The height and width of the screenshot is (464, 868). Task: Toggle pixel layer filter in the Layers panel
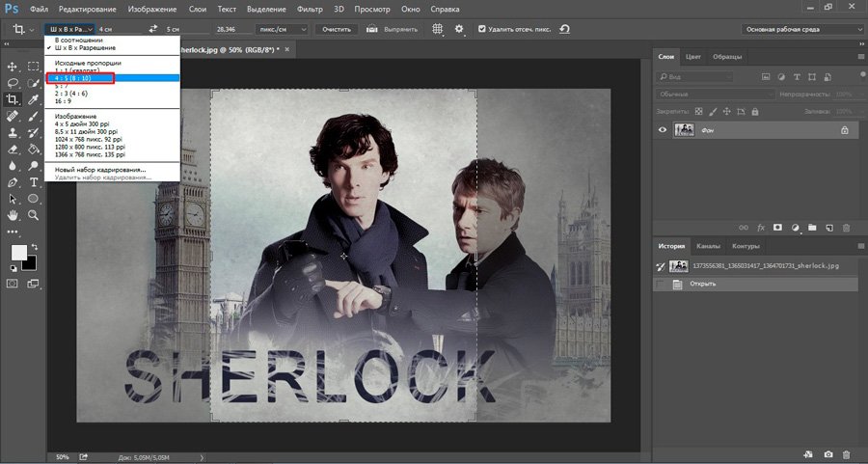(x=766, y=77)
